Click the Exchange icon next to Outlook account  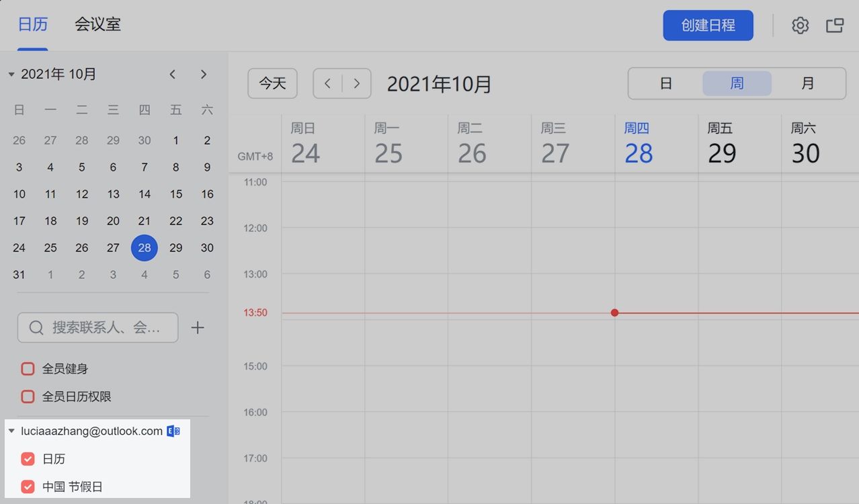click(173, 431)
